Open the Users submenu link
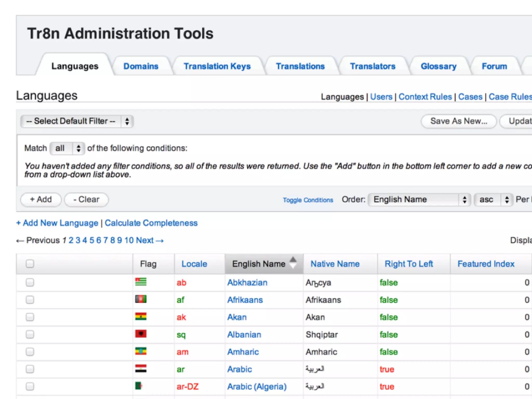Image resolution: width=532 pixels, height=399 pixels. (381, 97)
